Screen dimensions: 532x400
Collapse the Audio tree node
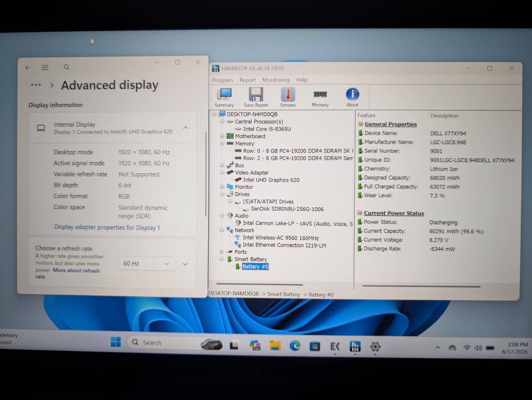coord(222,216)
